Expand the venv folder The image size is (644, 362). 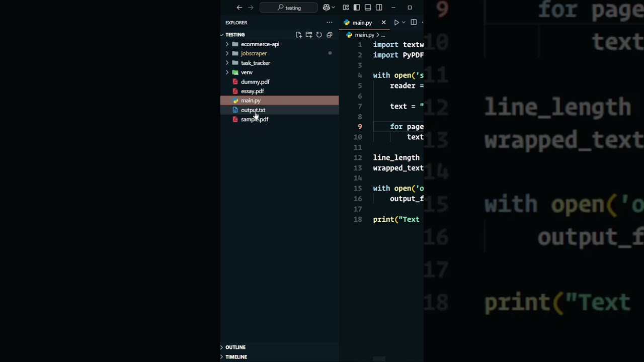[227, 72]
